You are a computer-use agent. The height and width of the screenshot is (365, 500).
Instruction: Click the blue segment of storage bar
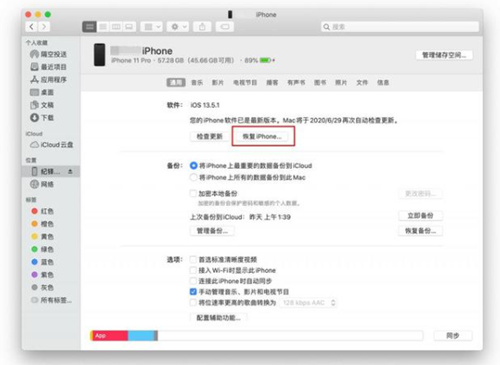coord(141,336)
